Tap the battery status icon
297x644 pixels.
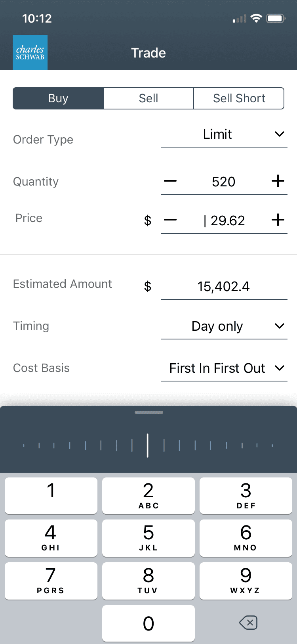pyautogui.click(x=276, y=19)
